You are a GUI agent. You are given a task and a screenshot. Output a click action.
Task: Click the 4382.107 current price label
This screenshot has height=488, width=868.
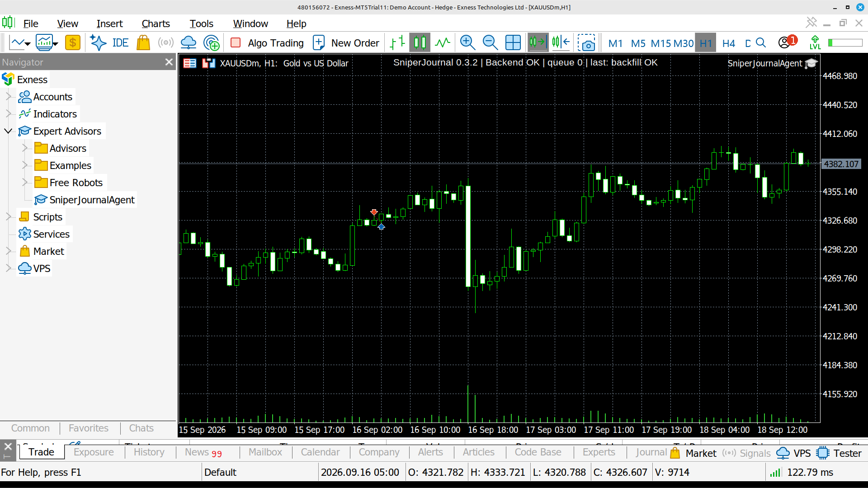click(841, 164)
